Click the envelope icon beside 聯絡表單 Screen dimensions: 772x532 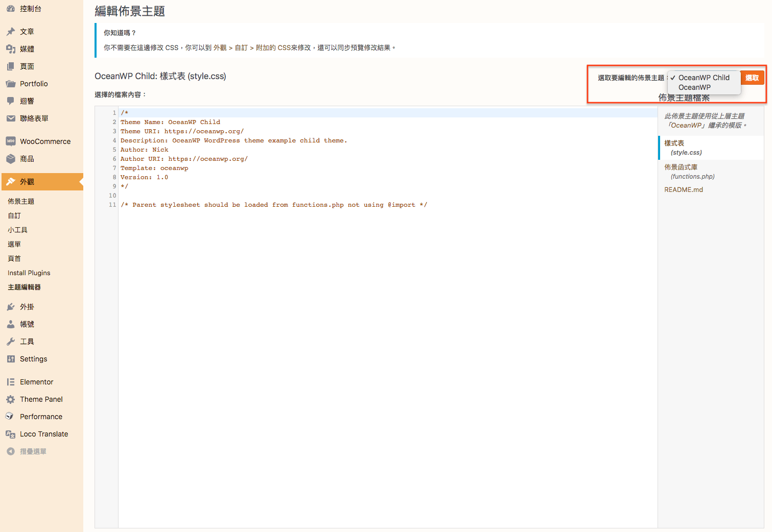[x=11, y=118]
